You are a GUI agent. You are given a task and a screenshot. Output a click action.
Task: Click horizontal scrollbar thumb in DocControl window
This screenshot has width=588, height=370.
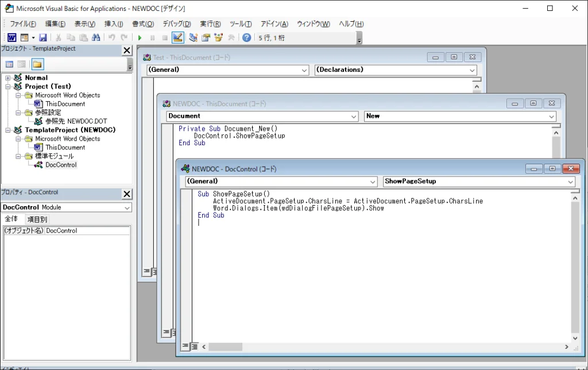(225, 347)
